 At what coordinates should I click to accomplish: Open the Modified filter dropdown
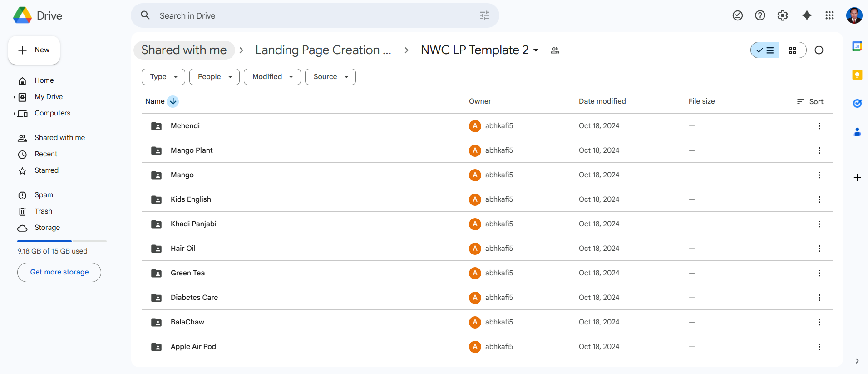(x=272, y=77)
